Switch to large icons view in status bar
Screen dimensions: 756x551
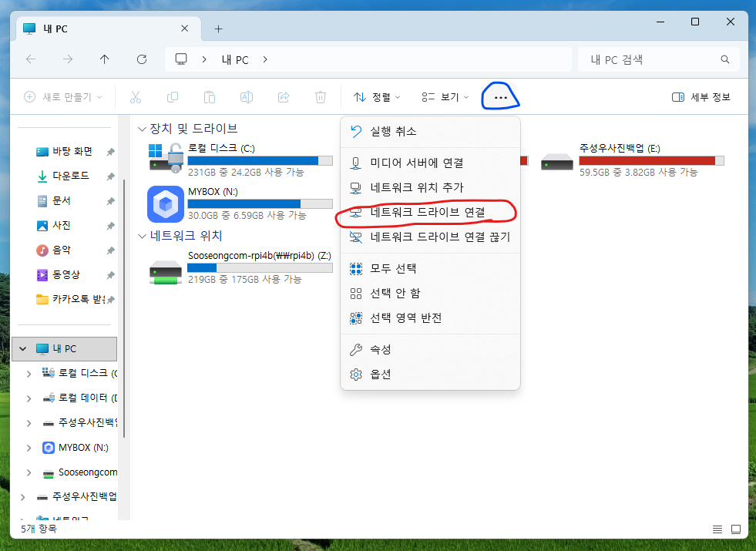(x=736, y=529)
